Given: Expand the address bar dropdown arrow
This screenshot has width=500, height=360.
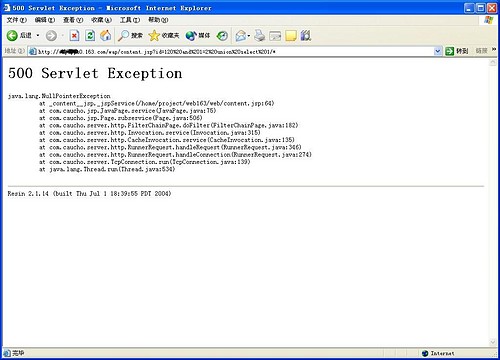Looking at the screenshot, I should [x=438, y=51].
